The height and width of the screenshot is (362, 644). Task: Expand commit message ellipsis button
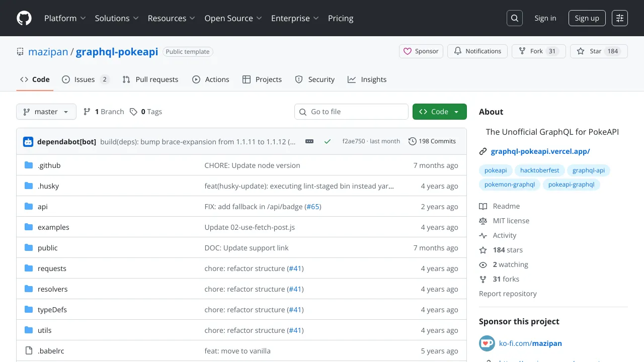(x=309, y=142)
